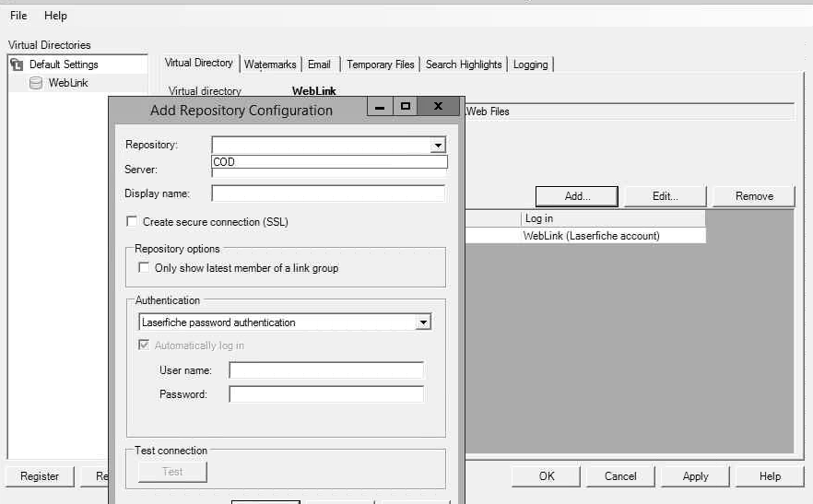
Task: Open the Help menu
Action: click(x=55, y=16)
